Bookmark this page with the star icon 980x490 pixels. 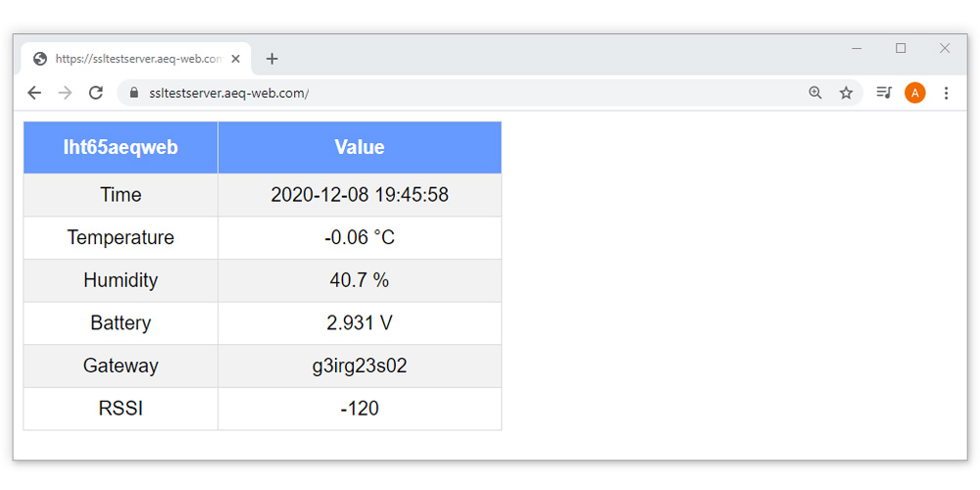[x=846, y=93]
